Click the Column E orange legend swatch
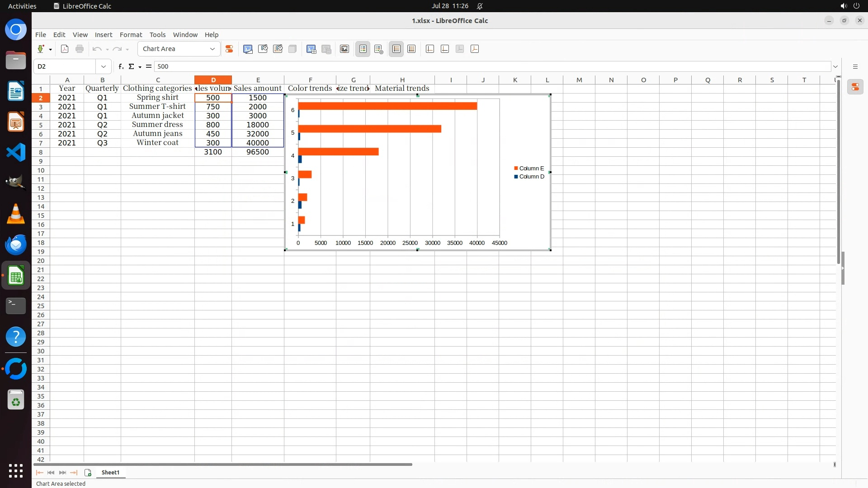Image resolution: width=868 pixels, height=488 pixels. (516, 169)
